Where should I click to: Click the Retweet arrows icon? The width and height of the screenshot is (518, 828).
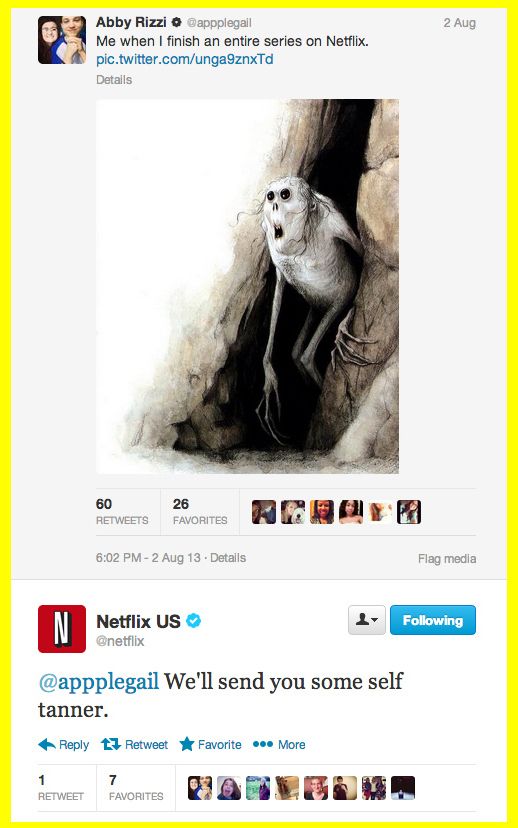[111, 744]
